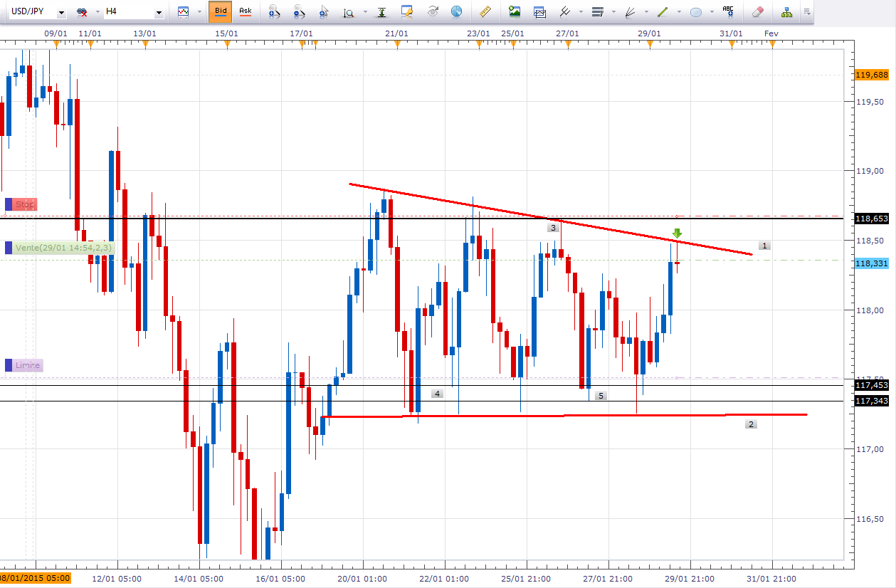Click the orange marker under 09/01

pos(56,45)
